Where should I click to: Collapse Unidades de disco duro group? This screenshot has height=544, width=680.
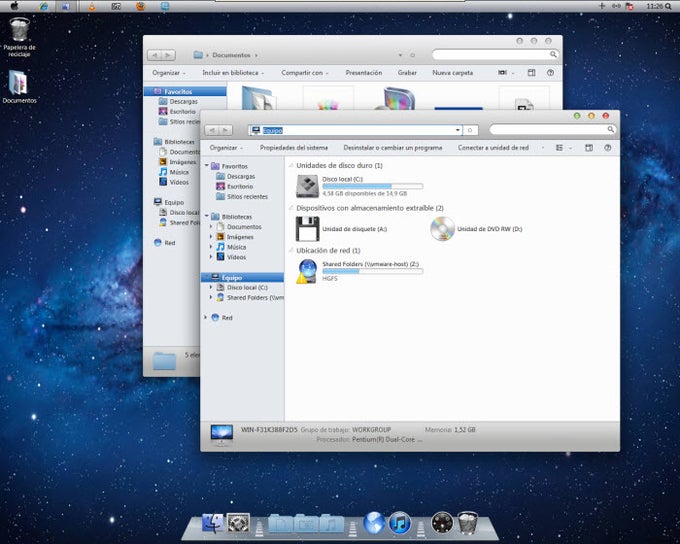click(291, 165)
